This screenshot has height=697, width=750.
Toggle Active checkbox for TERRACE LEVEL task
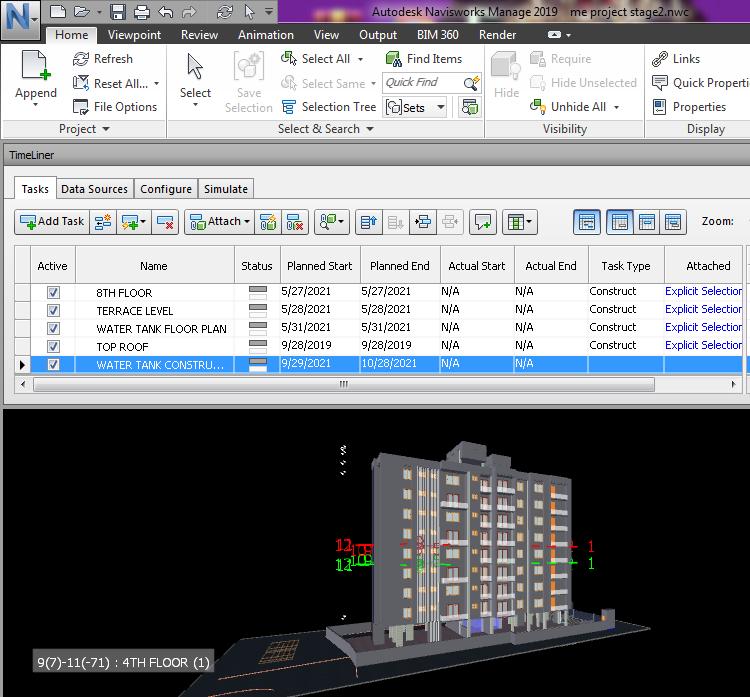click(x=53, y=311)
